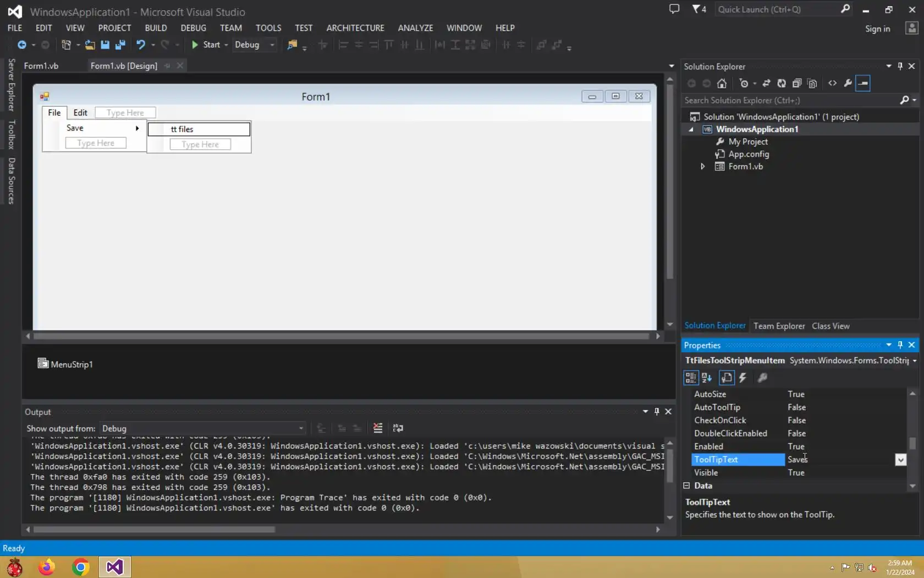
Task: Click the View Code icon in Solution Explorer
Action: 833,83
